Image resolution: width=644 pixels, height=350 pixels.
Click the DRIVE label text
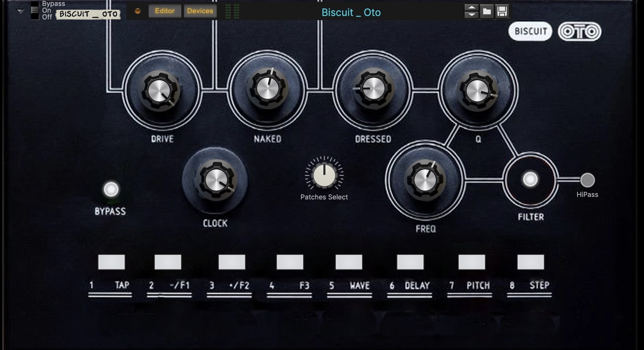(162, 139)
